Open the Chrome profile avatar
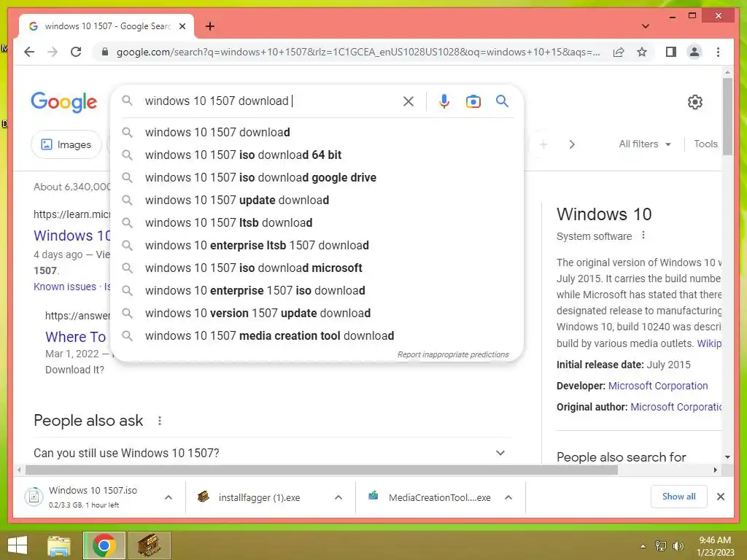This screenshot has height=560, width=747. (694, 52)
